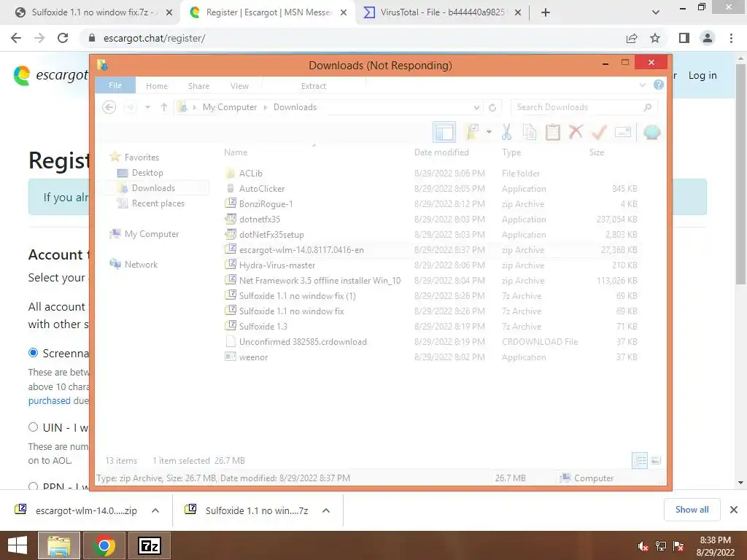The width and height of the screenshot is (747, 560).
Task: Click the red X Delete icon
Action: point(576,132)
